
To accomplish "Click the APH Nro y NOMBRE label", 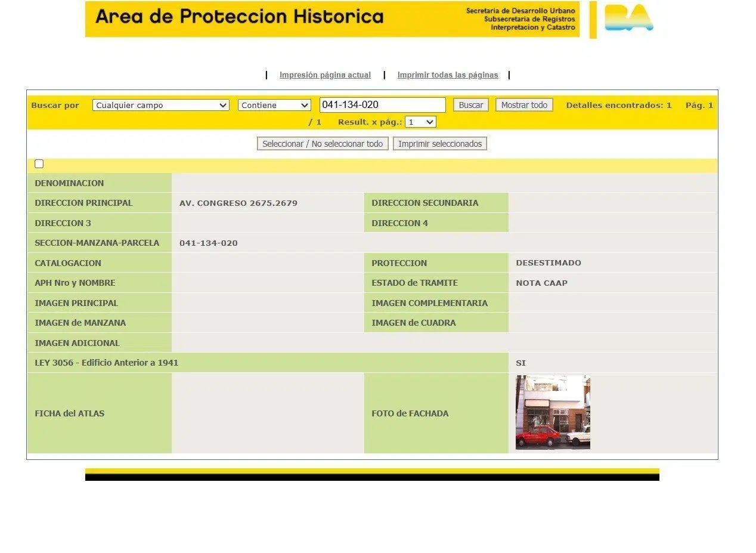I will tap(75, 283).
